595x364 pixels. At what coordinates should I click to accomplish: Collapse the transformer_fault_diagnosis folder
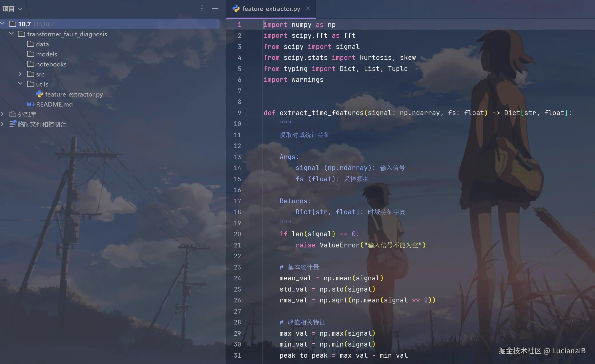(11, 34)
